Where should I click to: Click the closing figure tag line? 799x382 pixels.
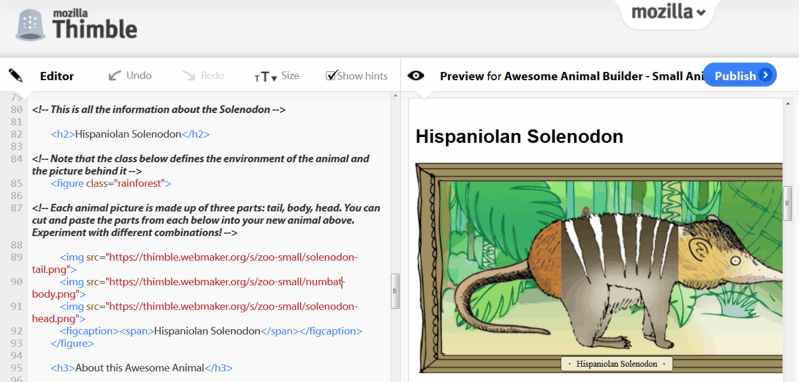[x=72, y=343]
